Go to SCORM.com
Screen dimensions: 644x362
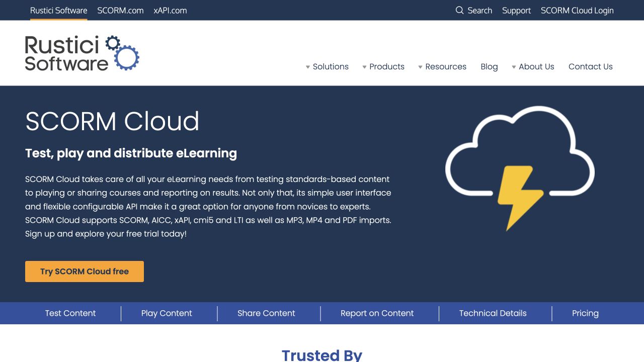(x=120, y=11)
